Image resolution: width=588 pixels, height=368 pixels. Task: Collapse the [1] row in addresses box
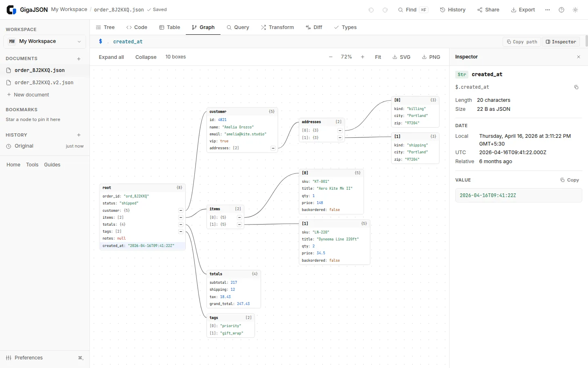coord(340,138)
